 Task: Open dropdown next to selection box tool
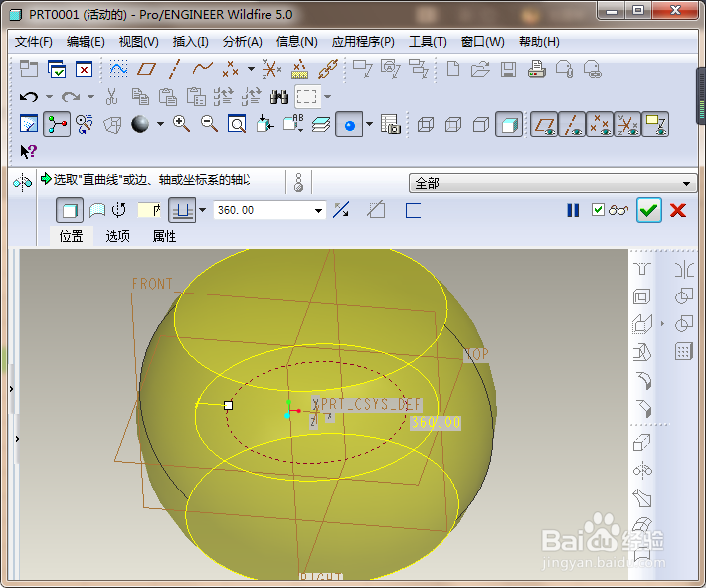coord(328,97)
